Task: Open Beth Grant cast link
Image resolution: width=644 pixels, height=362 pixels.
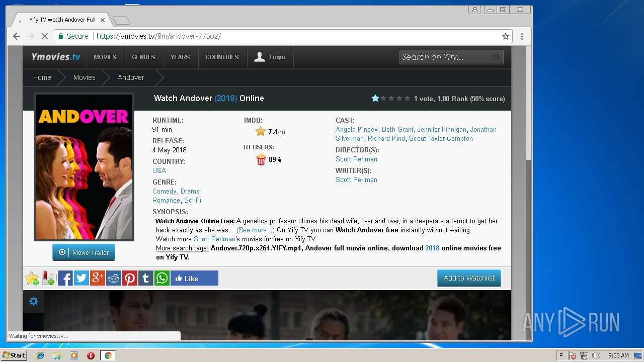Action: pos(397,129)
